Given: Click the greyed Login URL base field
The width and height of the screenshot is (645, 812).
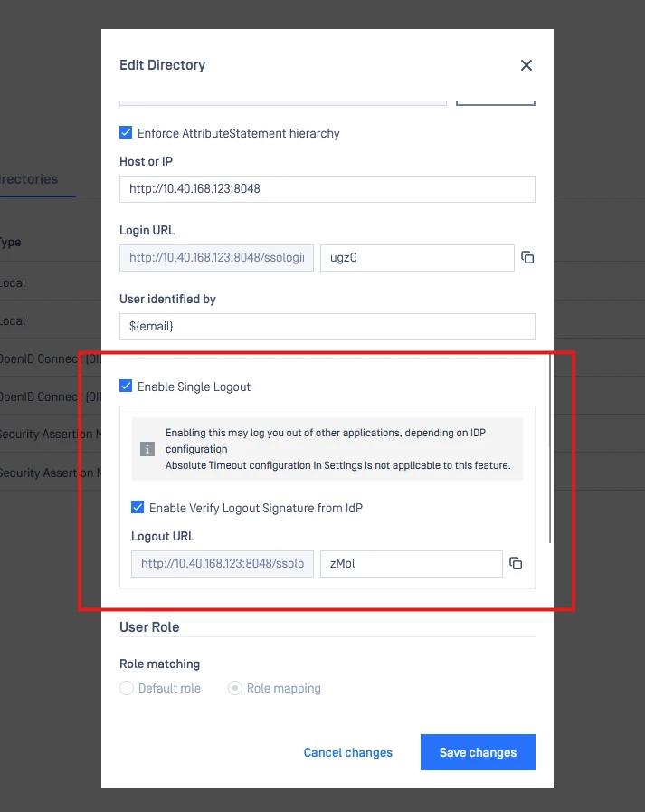Looking at the screenshot, I should pos(217,258).
